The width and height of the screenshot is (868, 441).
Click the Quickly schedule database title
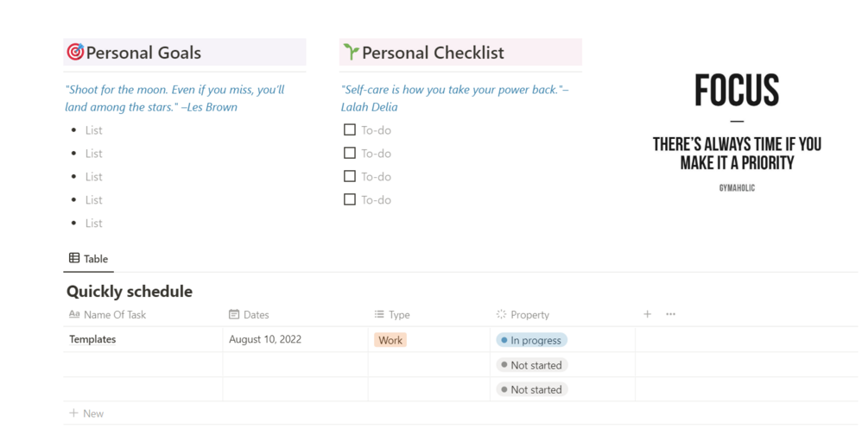130,291
